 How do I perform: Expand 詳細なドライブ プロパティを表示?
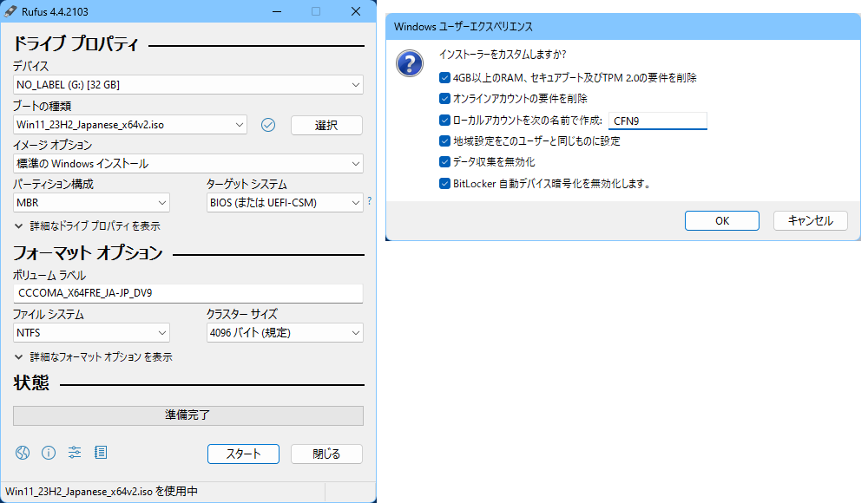[87, 225]
